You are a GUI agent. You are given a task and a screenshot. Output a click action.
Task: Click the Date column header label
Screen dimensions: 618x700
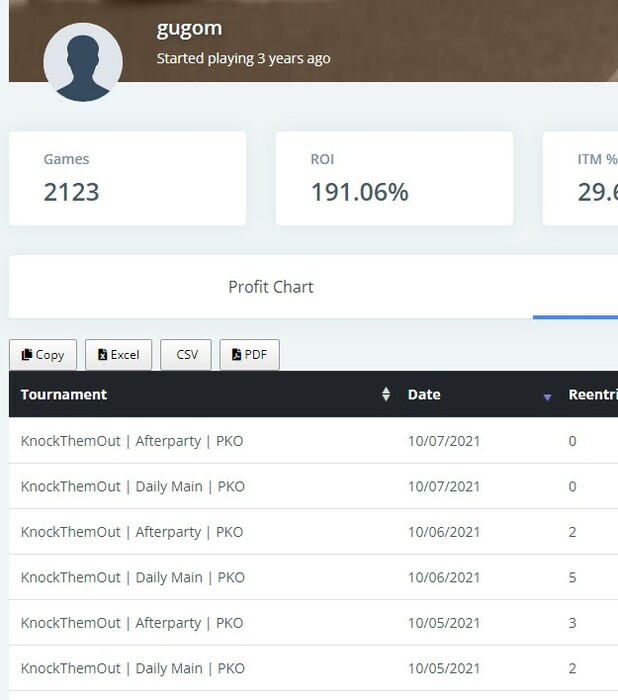(424, 395)
